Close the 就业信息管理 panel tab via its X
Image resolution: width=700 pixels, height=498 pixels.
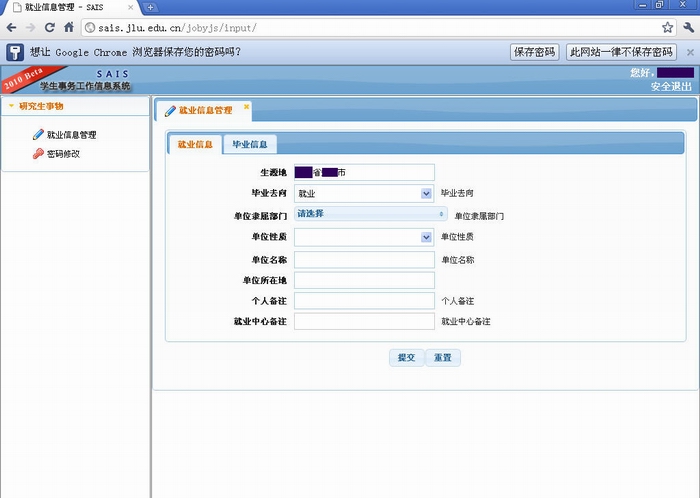pyautogui.click(x=247, y=106)
